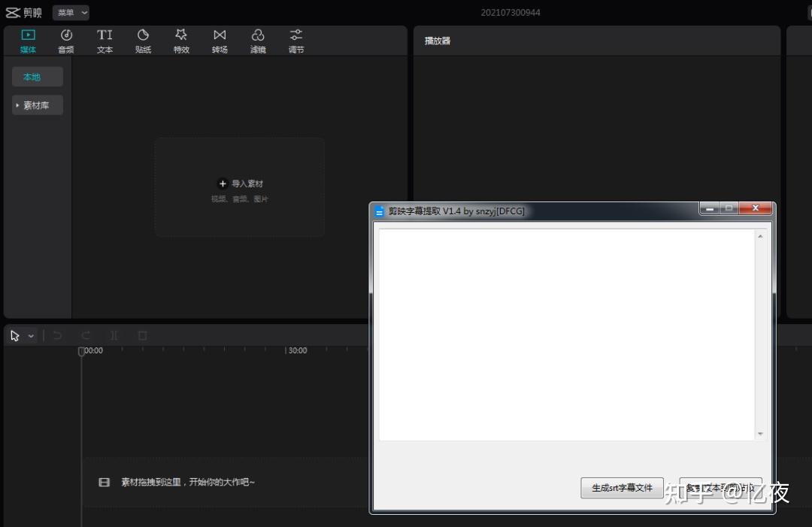Viewport: 812px width, 527px height.
Task: Click 素材拖拽到这里 timeline hint text
Action: [x=188, y=482]
